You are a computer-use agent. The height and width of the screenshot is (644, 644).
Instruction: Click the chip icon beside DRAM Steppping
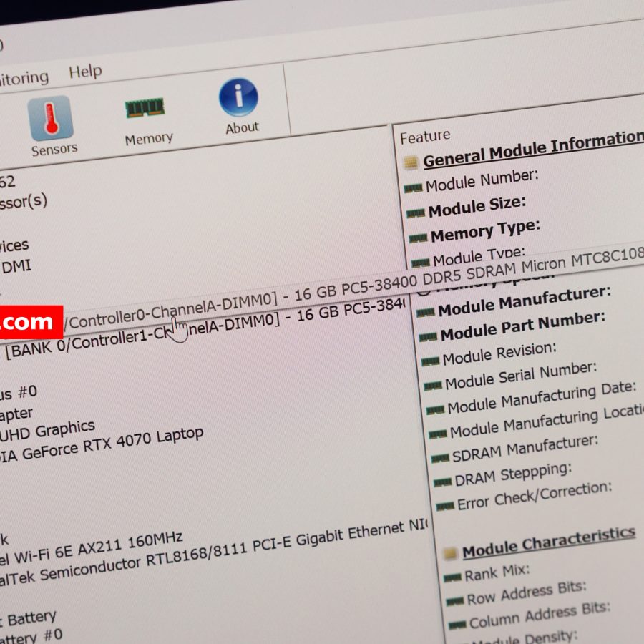pos(443,482)
